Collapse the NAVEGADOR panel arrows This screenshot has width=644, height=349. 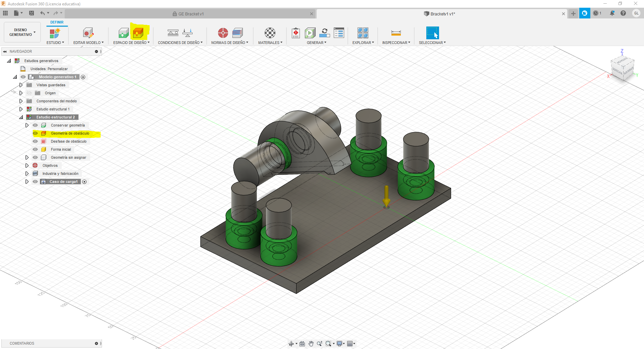[5, 51]
